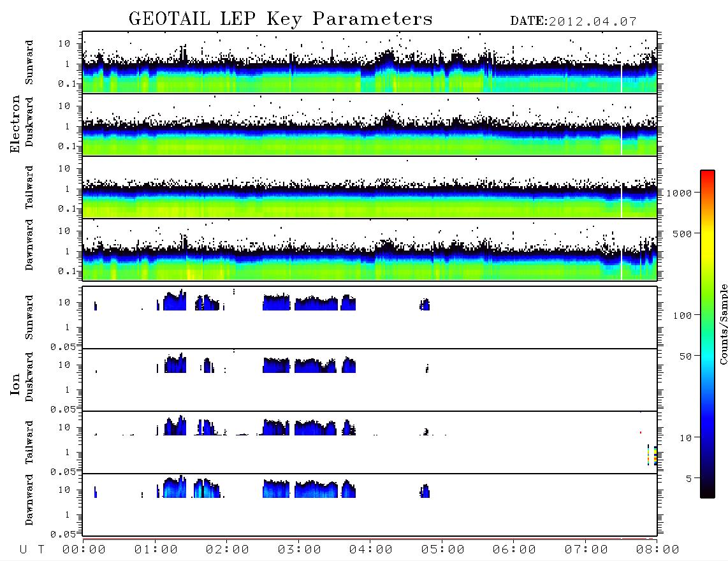Image resolution: width=728 pixels, height=561 pixels.
Task: Click the 5 color bar tick label
Action: [x=689, y=479]
